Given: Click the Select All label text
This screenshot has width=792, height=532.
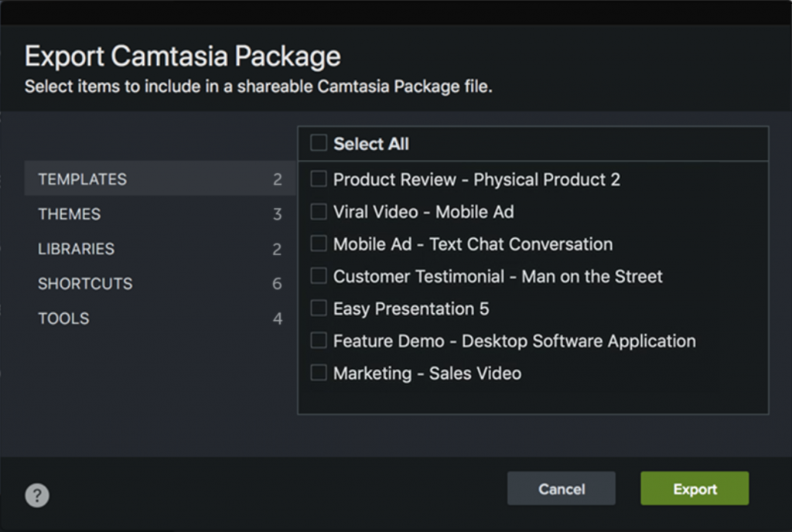Looking at the screenshot, I should point(371,144).
